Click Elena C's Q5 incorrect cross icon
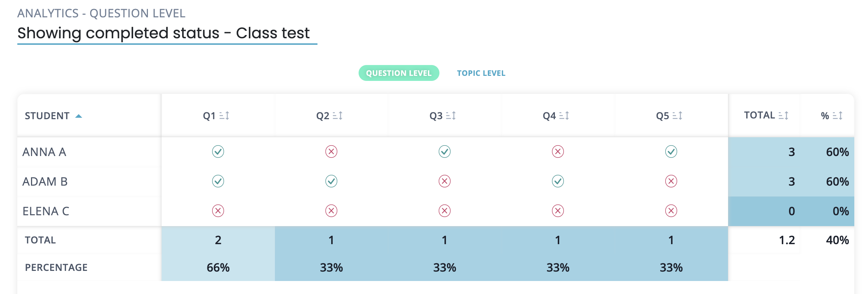868x294 pixels. [x=671, y=211]
